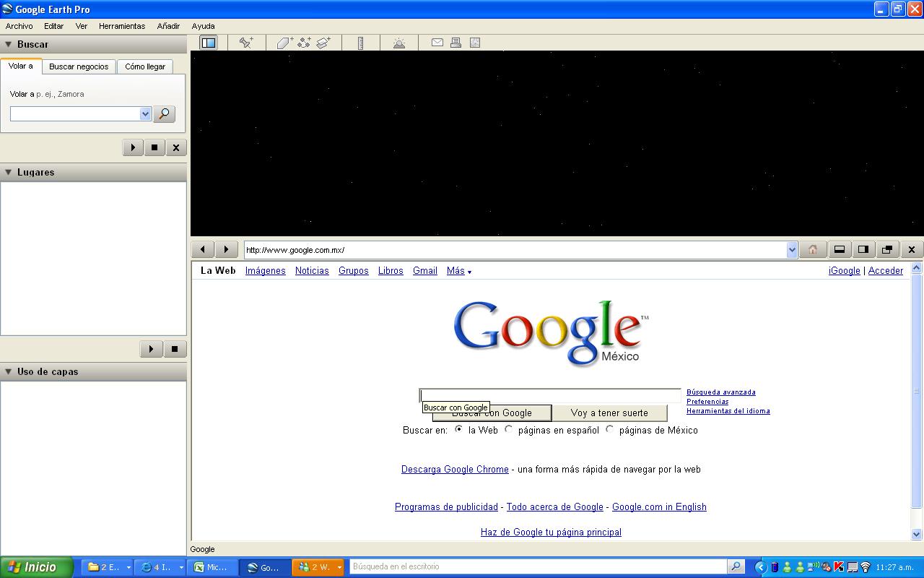Stop the tour in the Buscar panel

pos(154,147)
